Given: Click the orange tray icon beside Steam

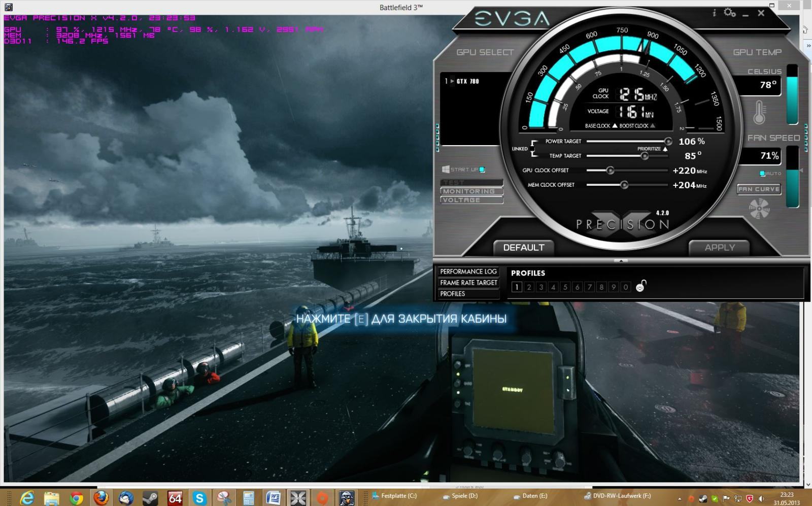Looking at the screenshot, I should point(691,498).
